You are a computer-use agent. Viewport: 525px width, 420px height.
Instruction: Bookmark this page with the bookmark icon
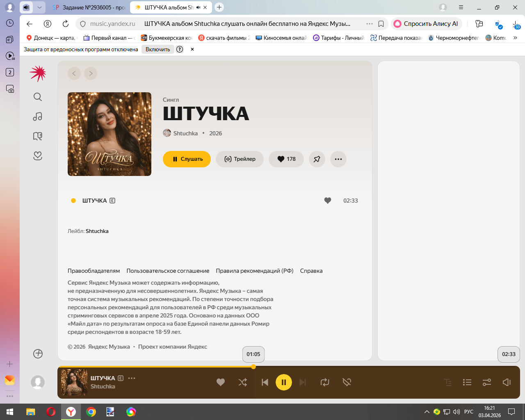point(381,24)
